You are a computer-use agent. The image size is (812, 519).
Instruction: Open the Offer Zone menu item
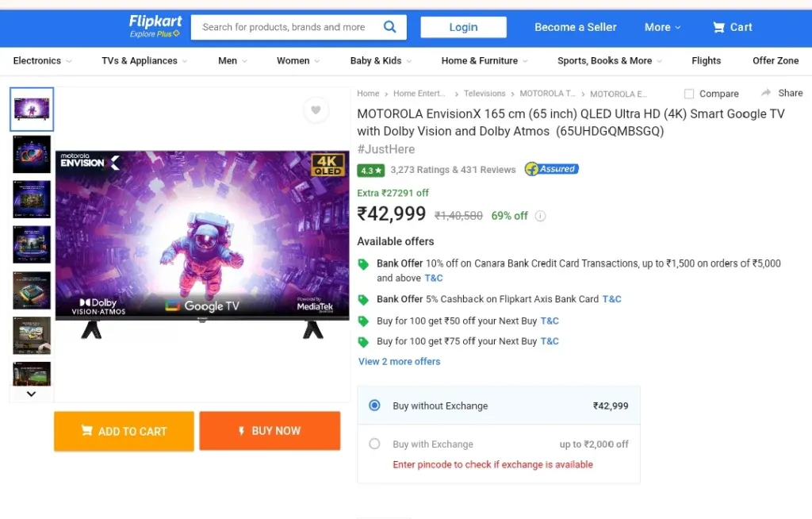(x=776, y=60)
